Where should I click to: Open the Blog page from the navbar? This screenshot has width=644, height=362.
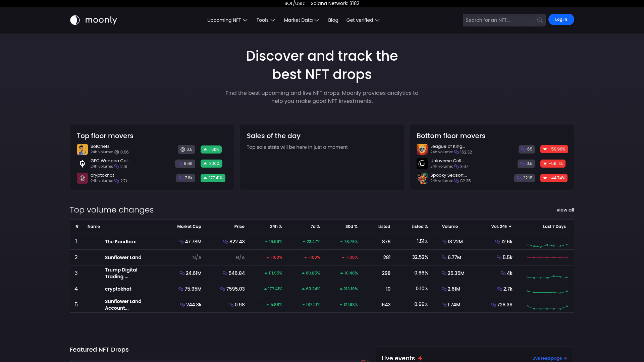coord(333,20)
